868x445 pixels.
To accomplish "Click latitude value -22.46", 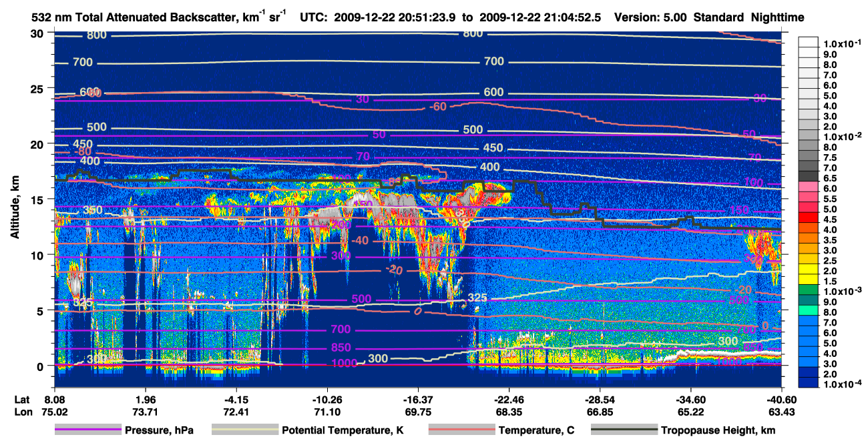I will click(x=509, y=399).
